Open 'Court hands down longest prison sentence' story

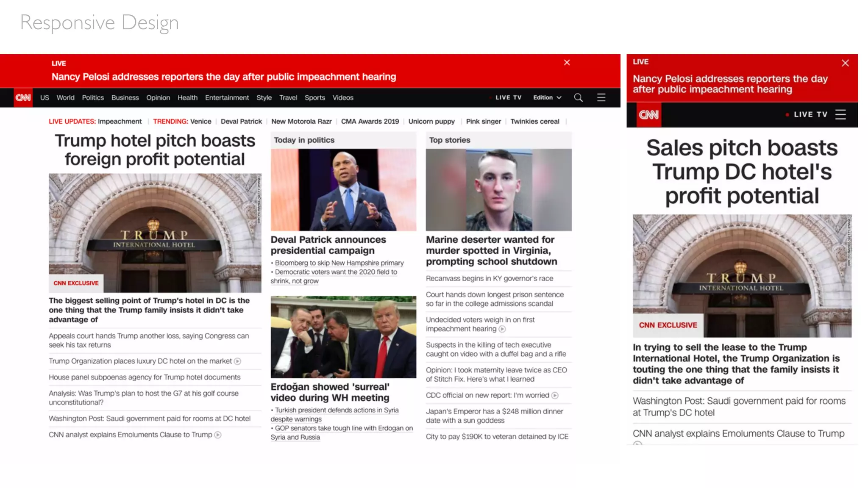pyautogui.click(x=495, y=299)
